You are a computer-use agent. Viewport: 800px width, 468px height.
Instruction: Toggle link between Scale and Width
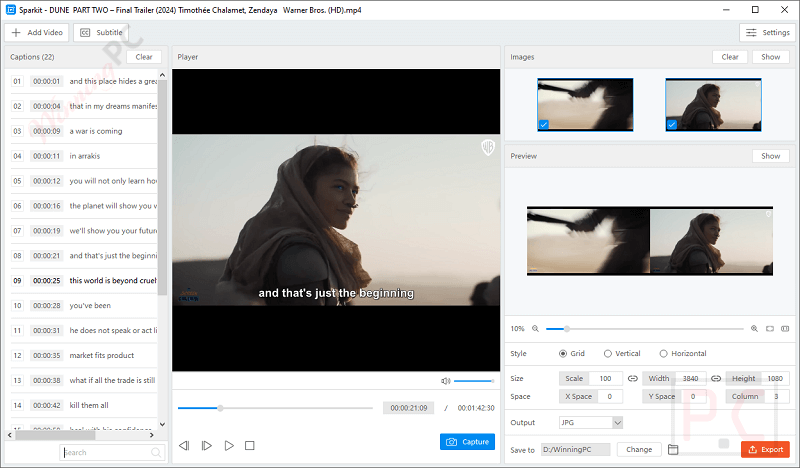[x=633, y=378]
